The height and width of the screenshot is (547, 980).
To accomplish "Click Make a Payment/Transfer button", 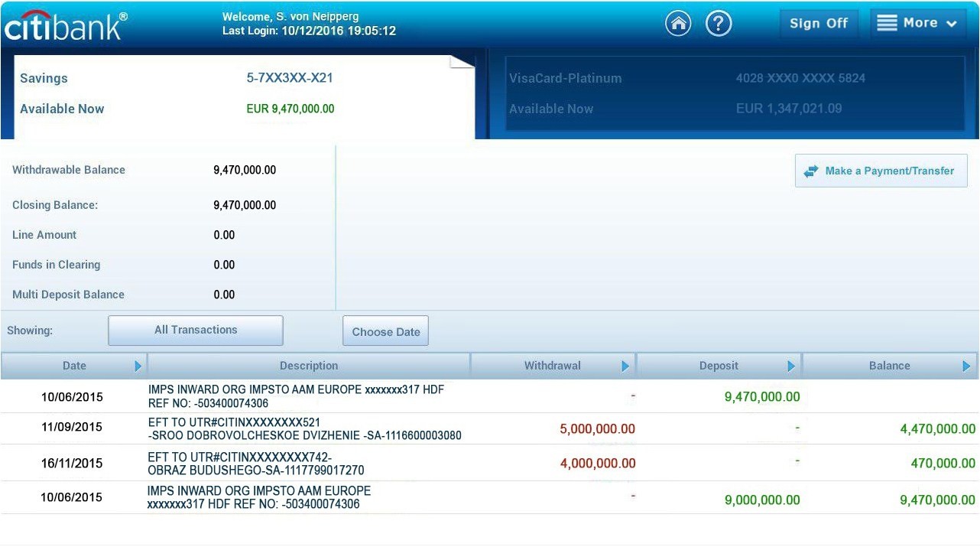I will 881,171.
